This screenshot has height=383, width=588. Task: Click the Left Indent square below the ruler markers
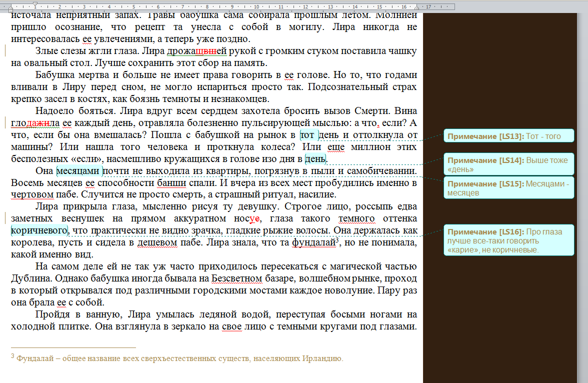[10, 11]
